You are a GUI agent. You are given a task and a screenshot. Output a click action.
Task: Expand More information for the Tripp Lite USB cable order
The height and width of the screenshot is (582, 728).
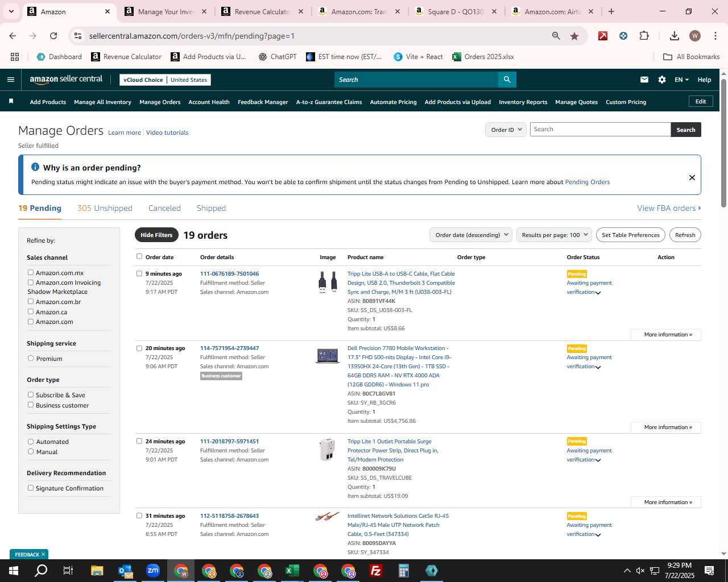pyautogui.click(x=666, y=335)
